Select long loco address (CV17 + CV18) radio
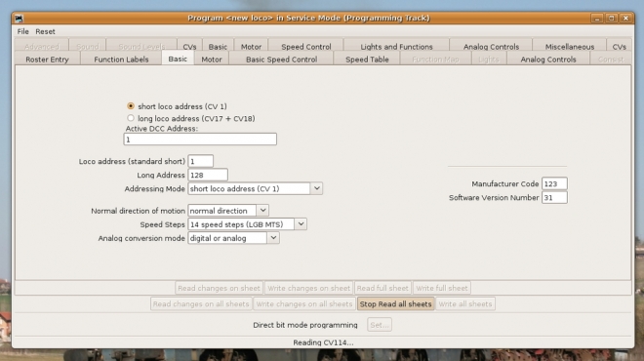This screenshot has height=361, width=644. [131, 118]
